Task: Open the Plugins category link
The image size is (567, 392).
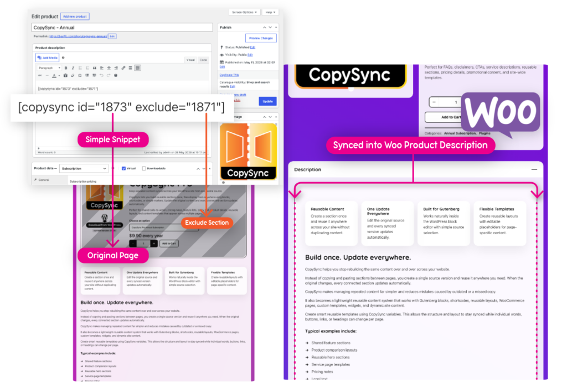Action: coord(484,133)
